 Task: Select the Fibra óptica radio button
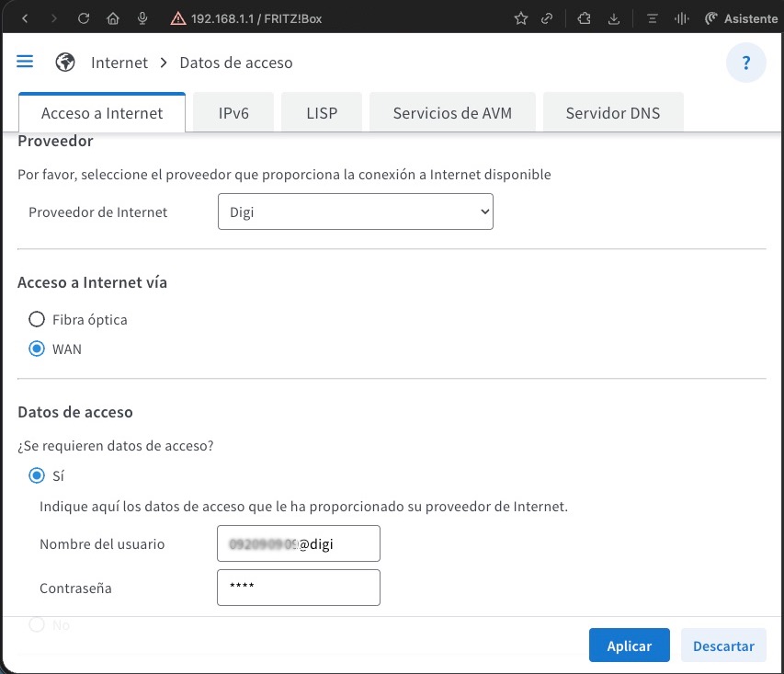tap(37, 319)
